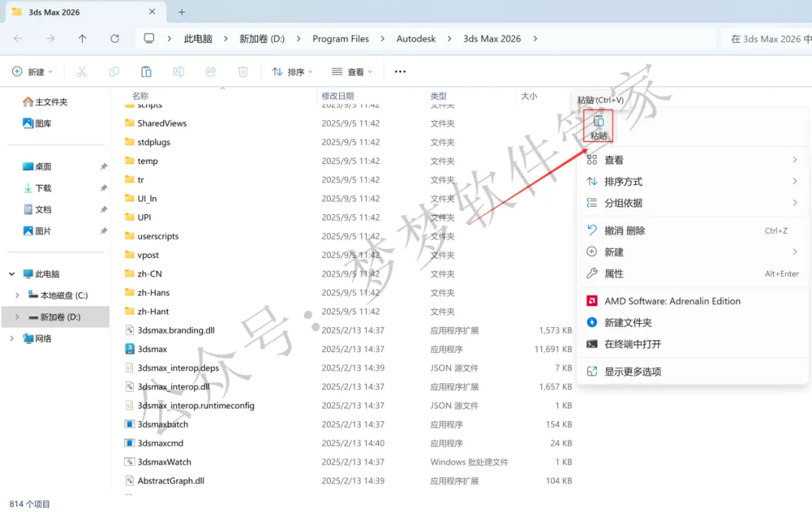Open 排序方式 submenu in context menu

[x=692, y=181]
